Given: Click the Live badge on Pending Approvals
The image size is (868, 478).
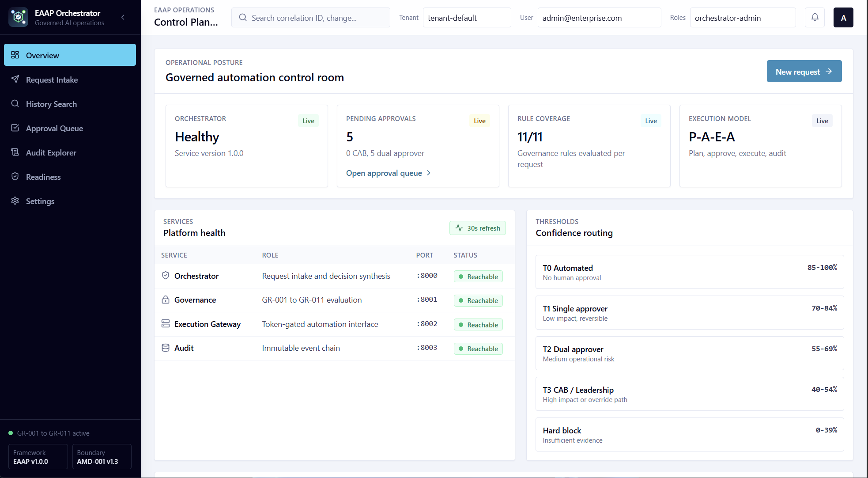Looking at the screenshot, I should pyautogui.click(x=480, y=121).
